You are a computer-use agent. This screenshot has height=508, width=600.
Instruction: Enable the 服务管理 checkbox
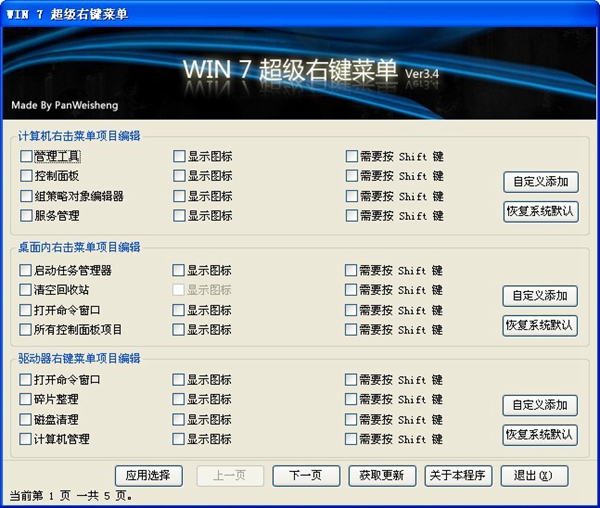coord(26,216)
